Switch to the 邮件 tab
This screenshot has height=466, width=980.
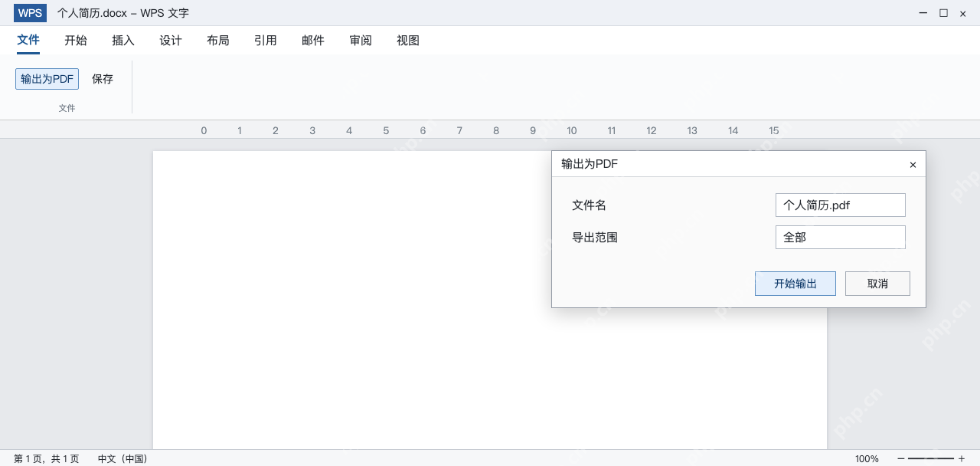(x=313, y=41)
